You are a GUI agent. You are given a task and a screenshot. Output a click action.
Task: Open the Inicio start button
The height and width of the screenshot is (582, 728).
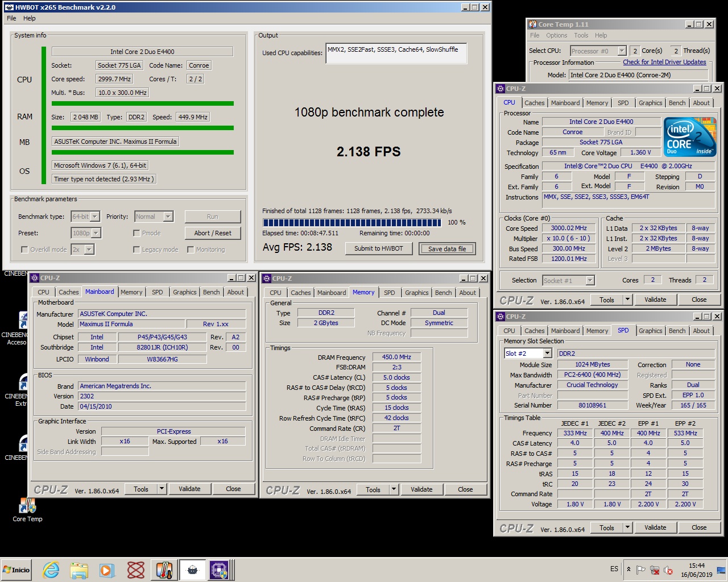(x=16, y=569)
